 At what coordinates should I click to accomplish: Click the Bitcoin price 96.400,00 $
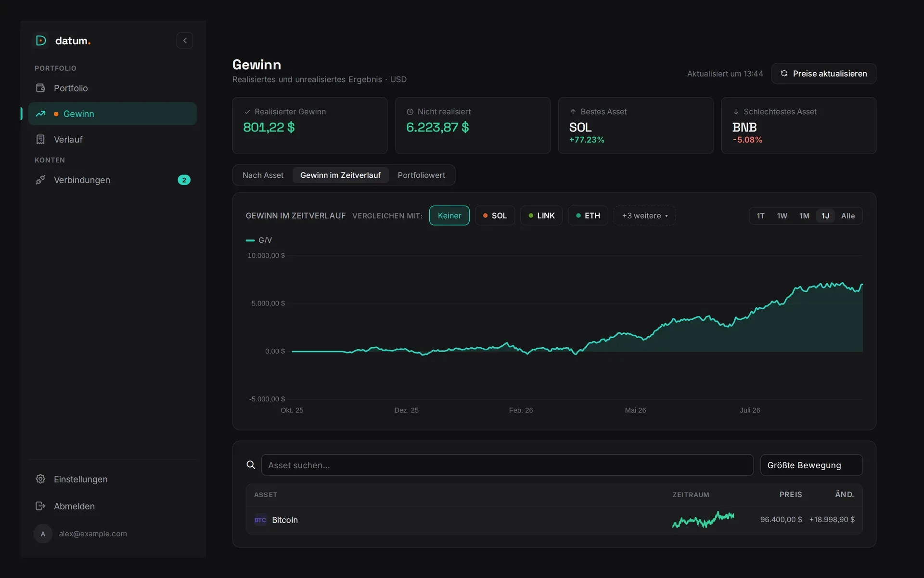coord(781,520)
